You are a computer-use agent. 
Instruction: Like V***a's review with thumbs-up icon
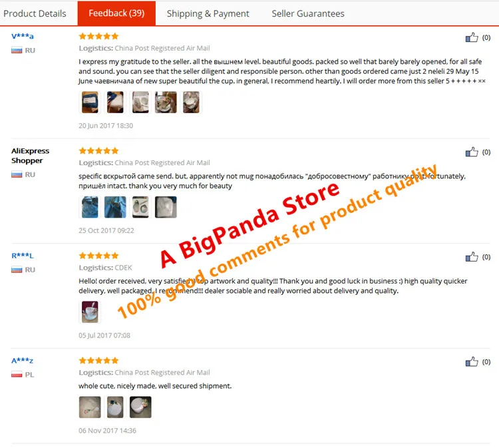point(472,37)
